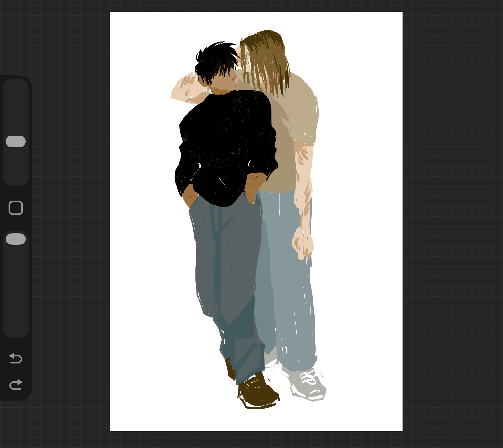
Task: Click the brush opacity slider handle
Action: (16, 239)
